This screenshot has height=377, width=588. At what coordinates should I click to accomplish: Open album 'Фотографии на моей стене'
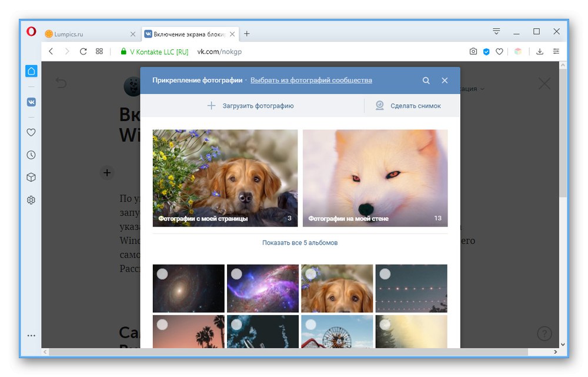tap(375, 178)
